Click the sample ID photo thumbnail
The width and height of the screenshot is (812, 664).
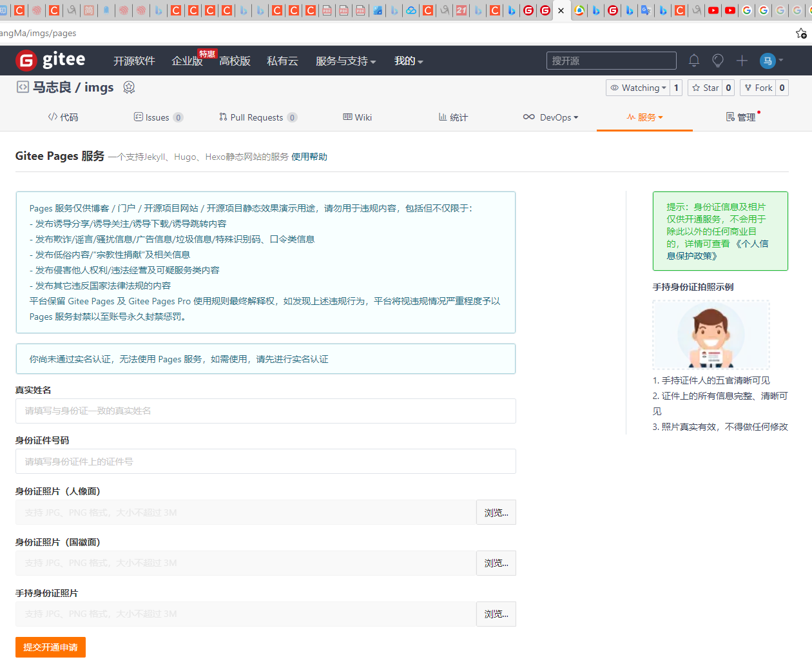(x=711, y=335)
